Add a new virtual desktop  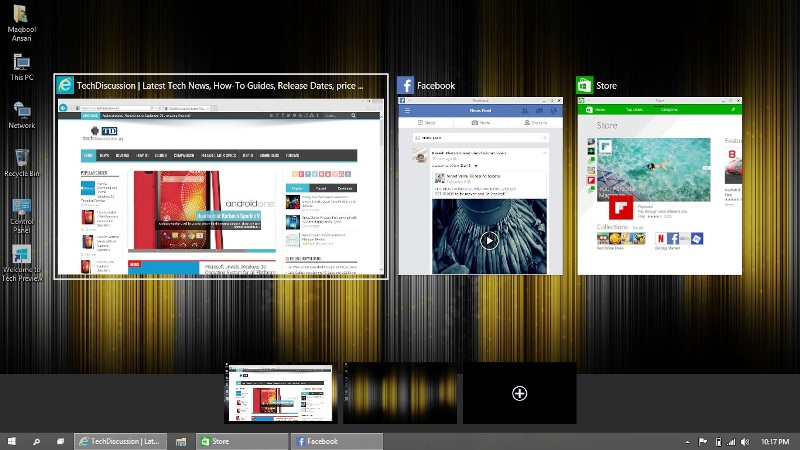tap(519, 393)
